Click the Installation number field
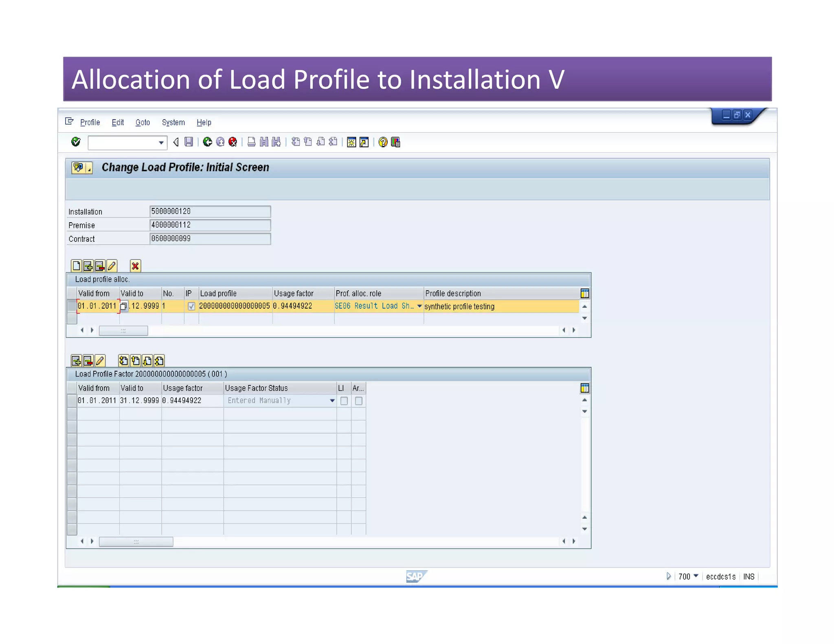834x644 pixels. pos(210,211)
